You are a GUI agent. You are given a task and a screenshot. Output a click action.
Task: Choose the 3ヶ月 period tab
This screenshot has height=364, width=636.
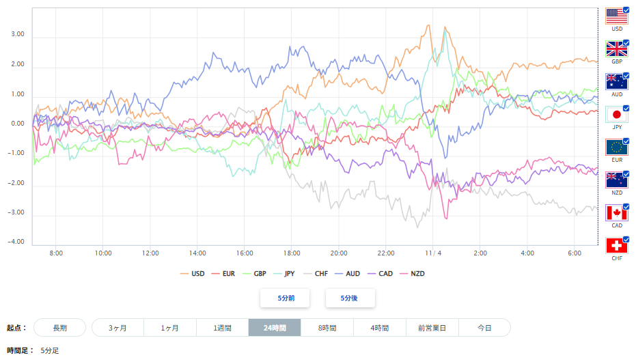117,328
